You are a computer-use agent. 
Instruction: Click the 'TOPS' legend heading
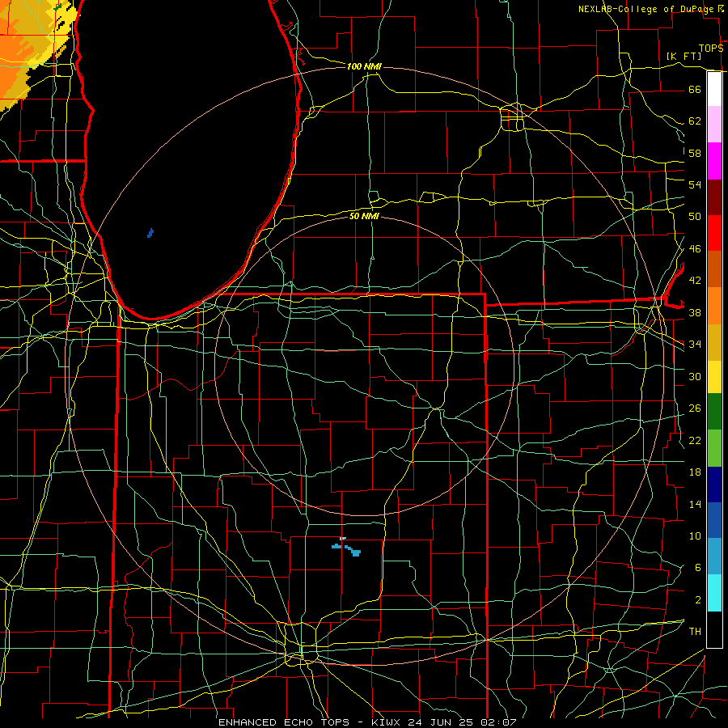coord(711,48)
